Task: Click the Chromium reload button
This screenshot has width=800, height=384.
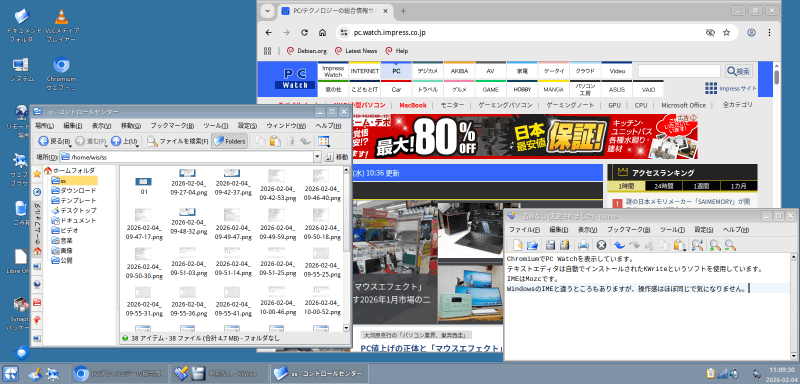Action: pos(305,33)
